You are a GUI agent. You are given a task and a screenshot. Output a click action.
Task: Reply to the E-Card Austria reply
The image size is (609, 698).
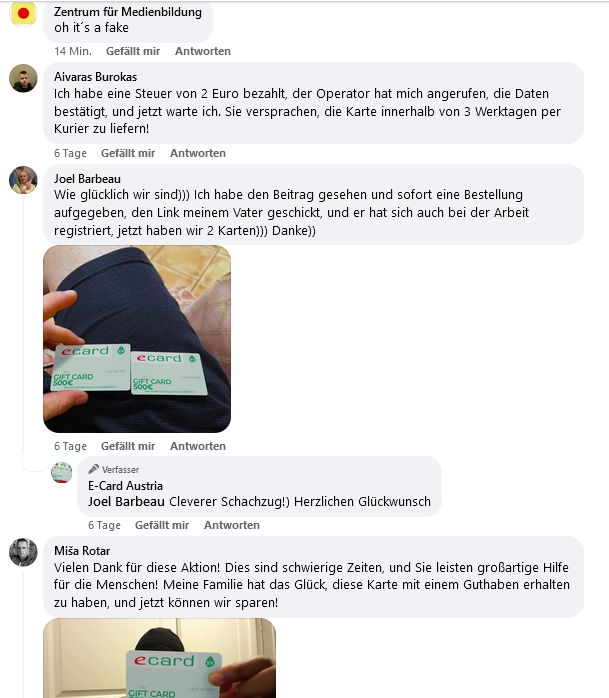coord(231,525)
